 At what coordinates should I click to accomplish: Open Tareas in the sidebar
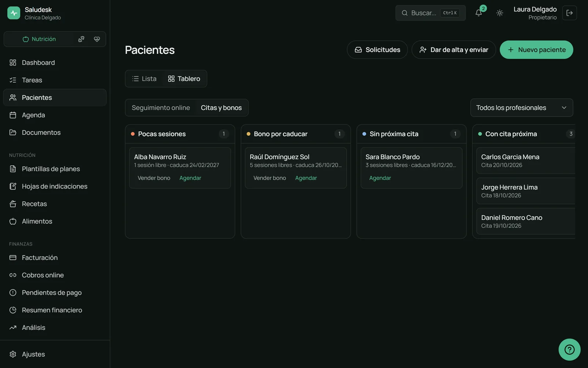(55, 80)
